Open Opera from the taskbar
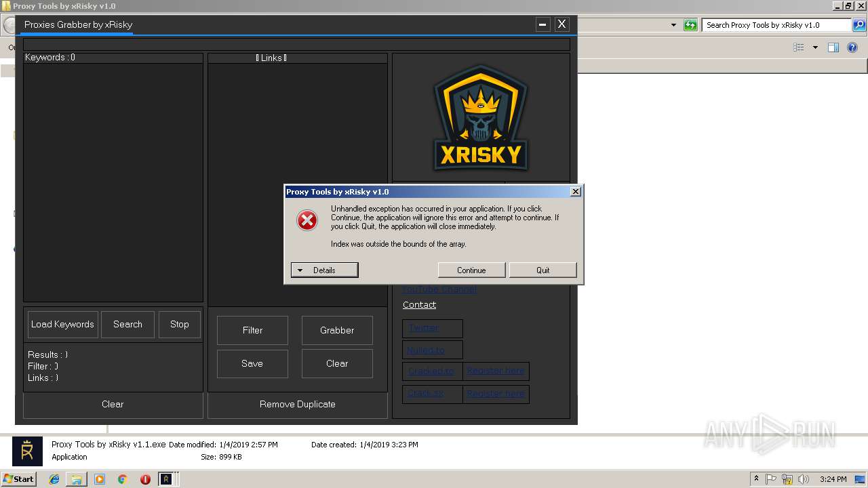This screenshot has width=868, height=488. coord(145,479)
